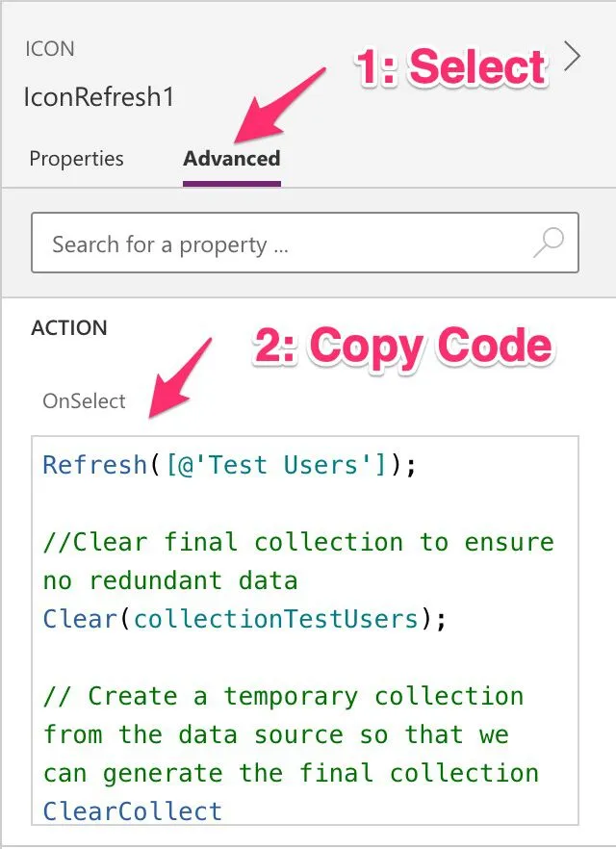Click the collectionTestUsers variable name
Screen dimensions: 616x849
pyautogui.click(x=276, y=619)
